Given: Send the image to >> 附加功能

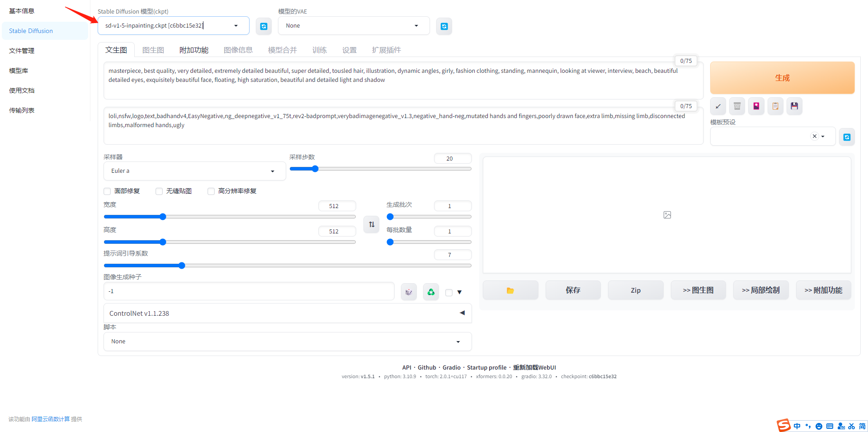Looking at the screenshot, I should click(x=823, y=290).
